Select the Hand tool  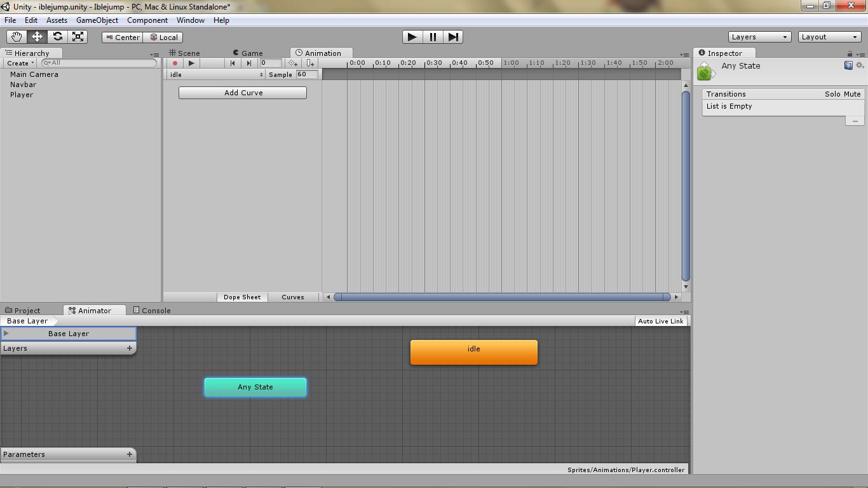pos(17,37)
